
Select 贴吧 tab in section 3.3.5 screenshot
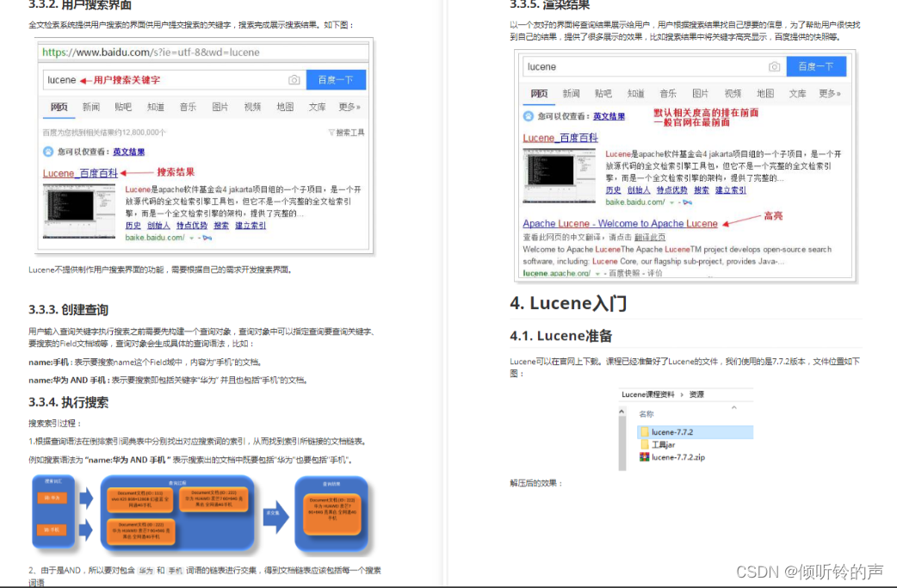point(603,94)
